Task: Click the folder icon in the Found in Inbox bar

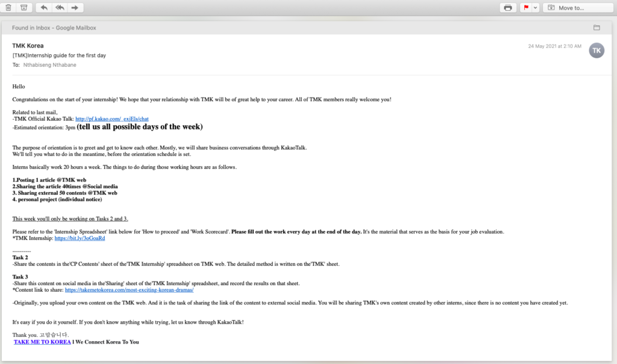Action: pos(597,28)
